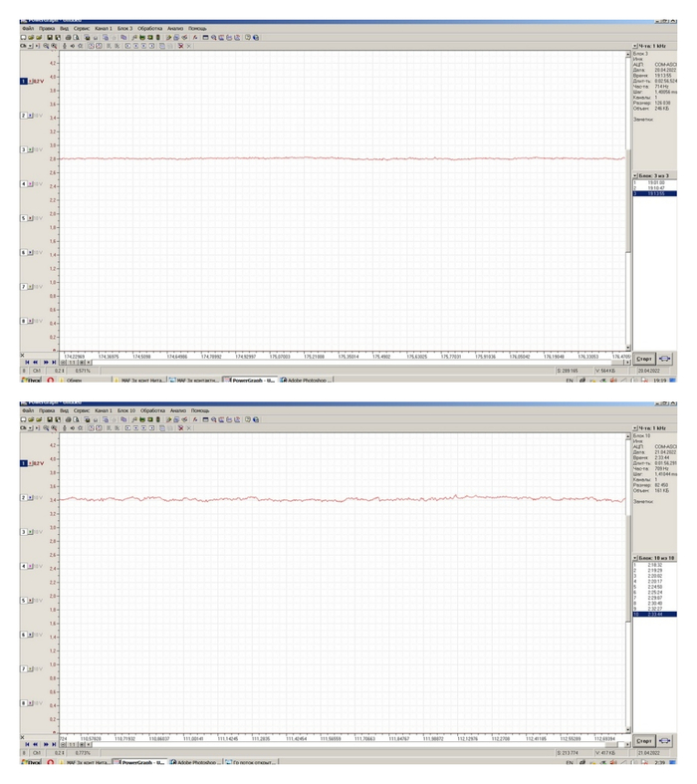
Task: Click the globe web icon in Блок 3 window
Action: 256,38
